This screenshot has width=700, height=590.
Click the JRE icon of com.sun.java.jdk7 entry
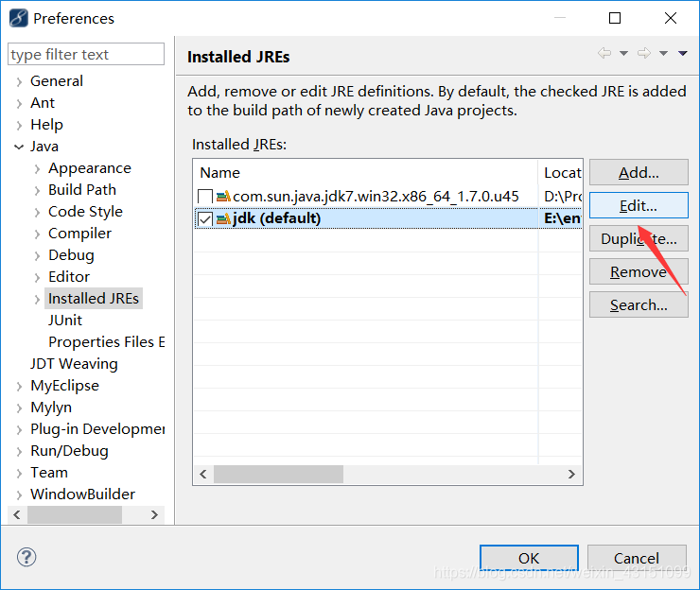[223, 196]
